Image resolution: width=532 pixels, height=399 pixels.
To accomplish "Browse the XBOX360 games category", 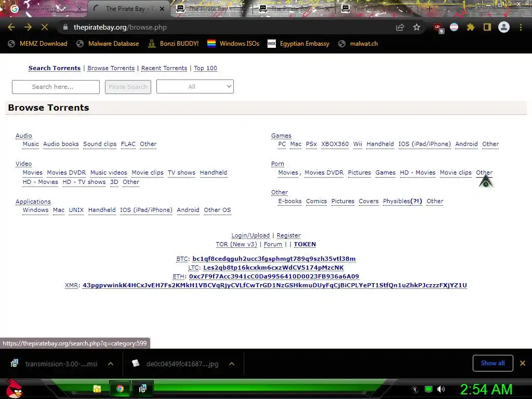I will pos(335,144).
